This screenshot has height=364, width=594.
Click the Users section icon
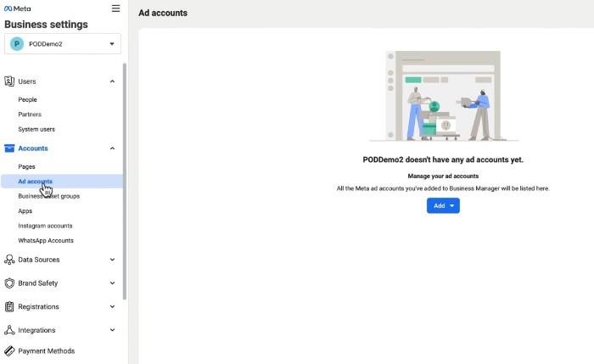(x=9, y=81)
